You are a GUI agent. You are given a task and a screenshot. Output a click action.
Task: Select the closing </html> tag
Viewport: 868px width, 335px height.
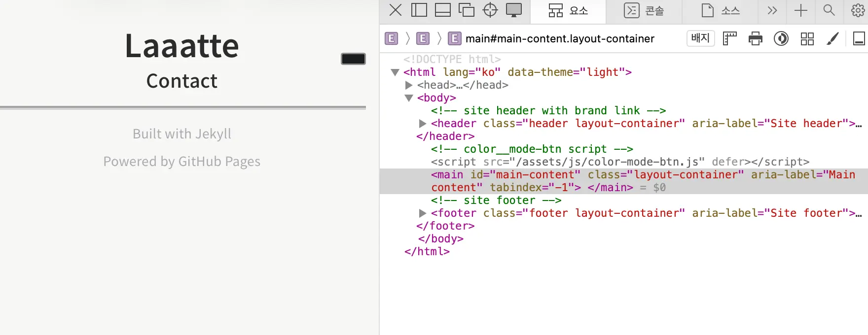tap(427, 252)
